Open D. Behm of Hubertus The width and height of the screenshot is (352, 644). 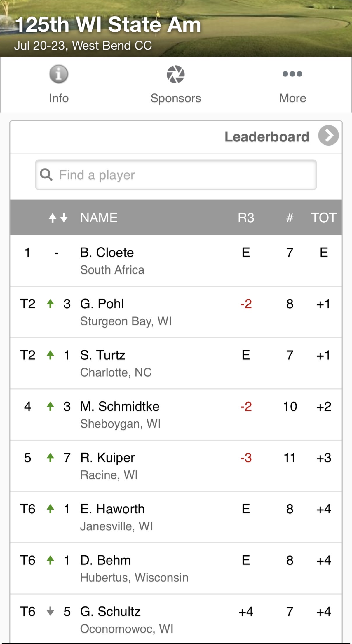click(x=176, y=568)
